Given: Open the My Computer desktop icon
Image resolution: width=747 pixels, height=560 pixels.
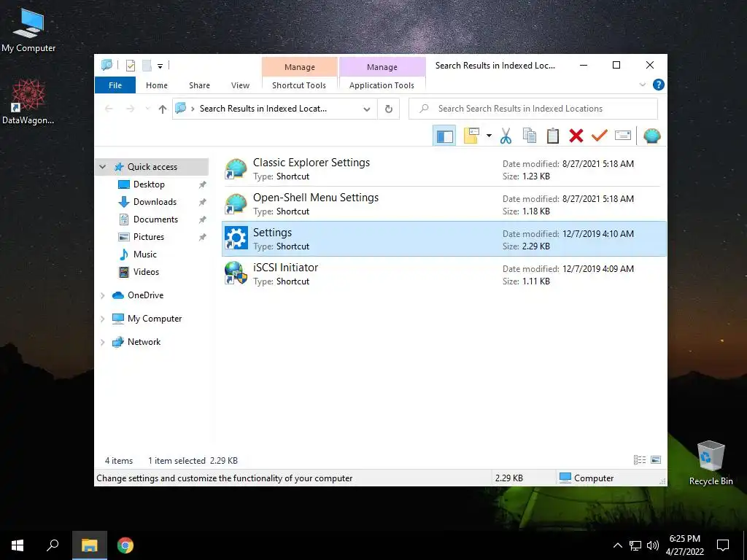Looking at the screenshot, I should (28, 31).
